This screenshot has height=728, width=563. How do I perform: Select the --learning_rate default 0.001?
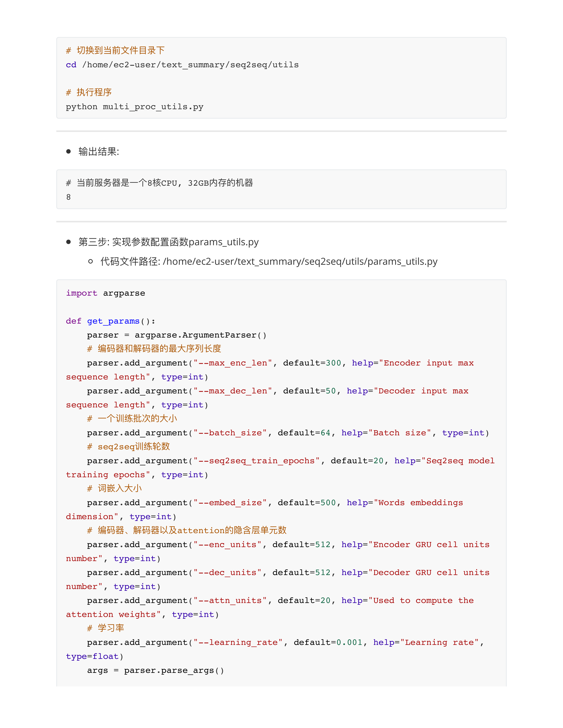(x=350, y=642)
